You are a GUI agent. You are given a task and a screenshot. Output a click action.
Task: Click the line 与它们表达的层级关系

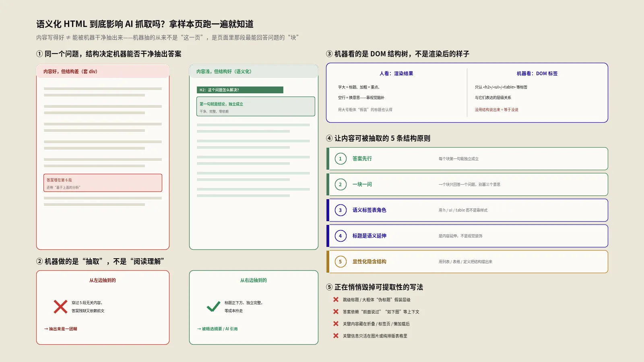click(x=493, y=98)
